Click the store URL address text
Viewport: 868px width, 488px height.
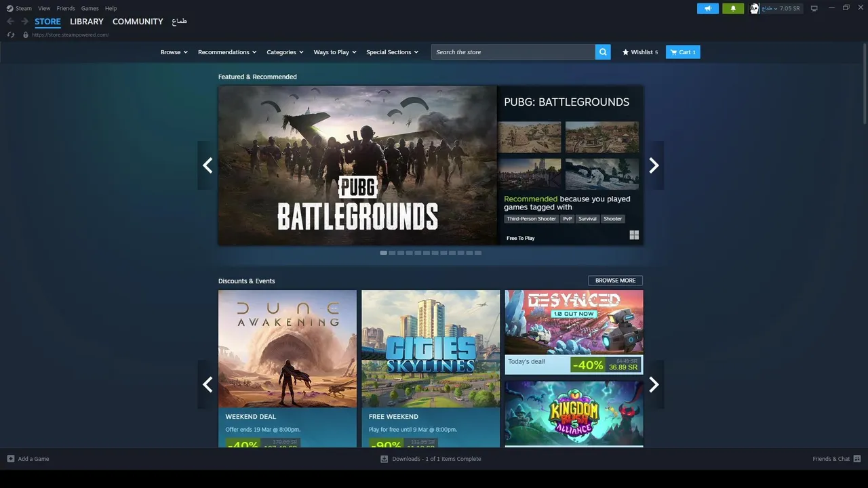(x=70, y=35)
